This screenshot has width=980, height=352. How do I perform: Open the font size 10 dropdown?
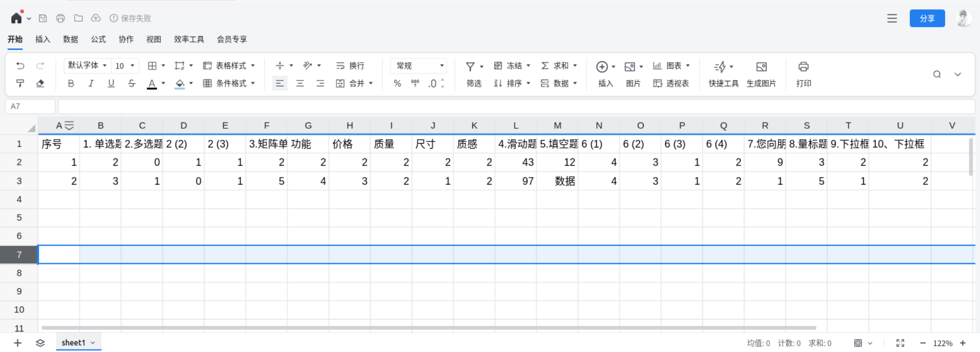coord(125,66)
